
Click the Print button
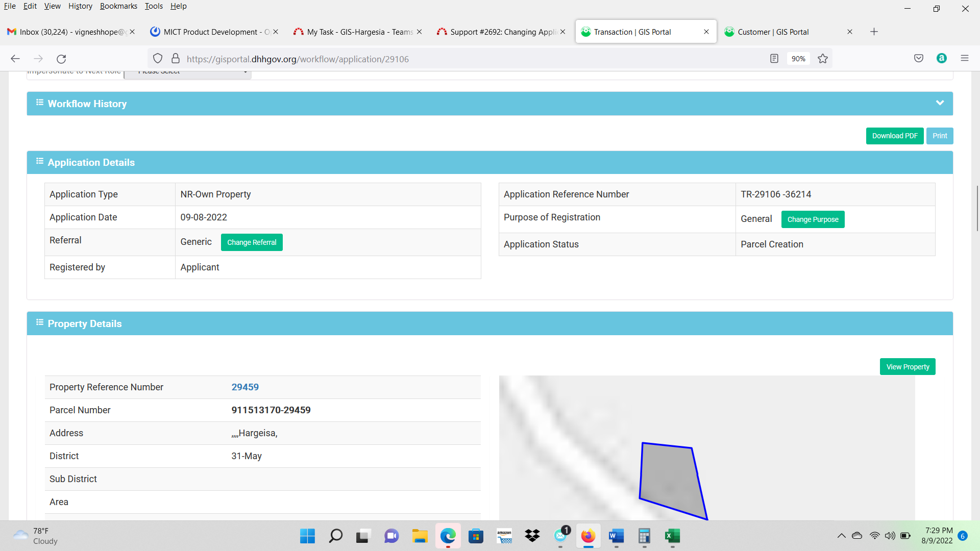(x=940, y=136)
